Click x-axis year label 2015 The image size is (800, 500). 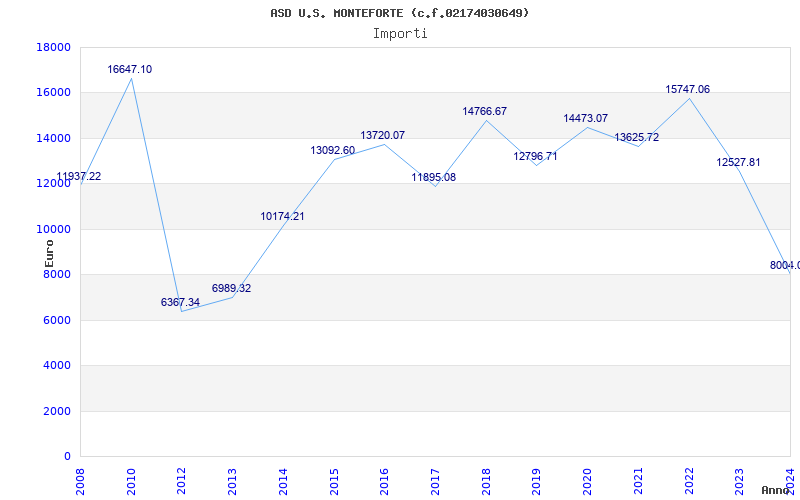[x=334, y=482]
